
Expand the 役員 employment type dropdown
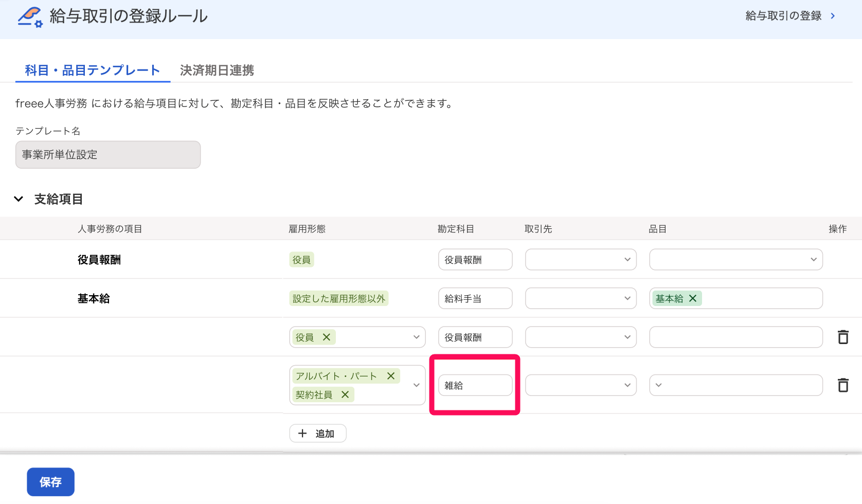point(416,337)
